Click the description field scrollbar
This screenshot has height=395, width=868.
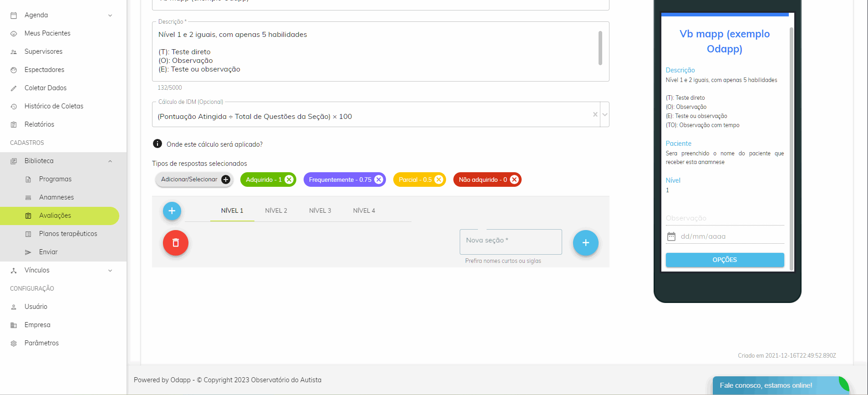pyautogui.click(x=600, y=48)
